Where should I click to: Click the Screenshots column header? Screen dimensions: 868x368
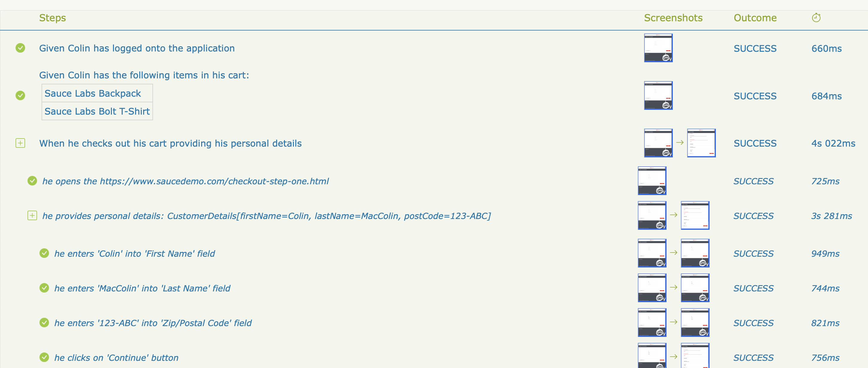click(x=673, y=18)
